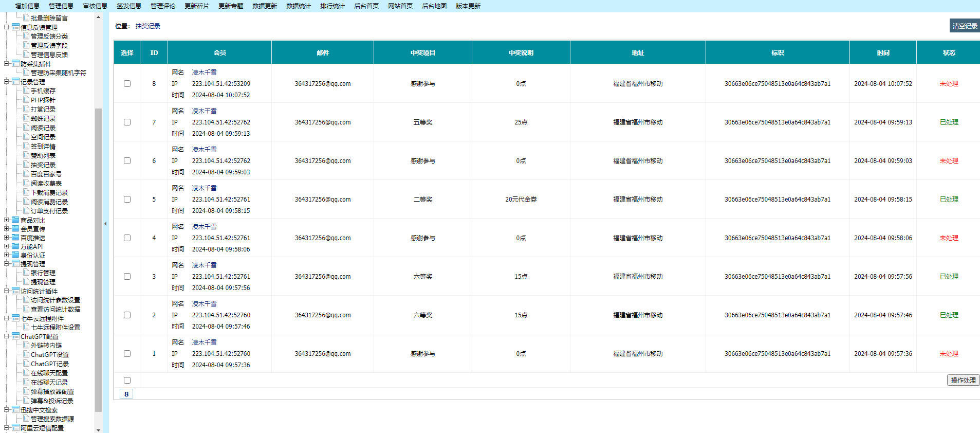Click the page icon next to 蜘蛛记录
Viewport: 980px width, 433px height.
(x=26, y=118)
